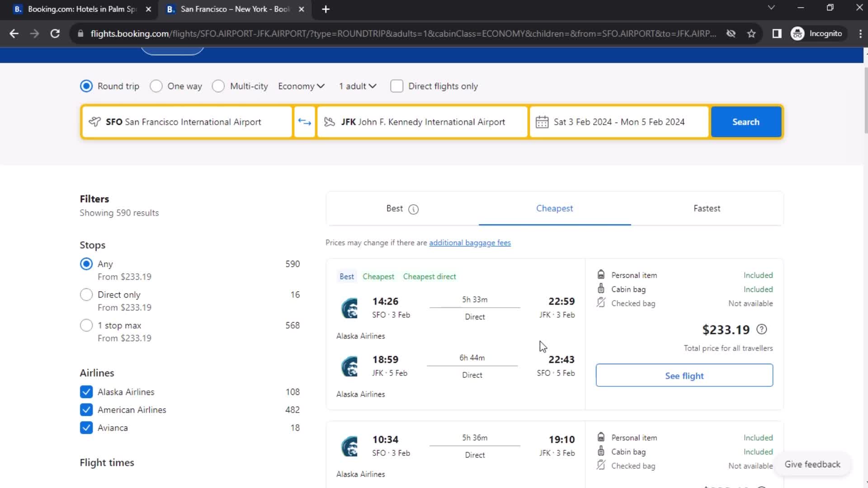Viewport: 868px width, 488px height.
Task: Expand the Economy class dropdown
Action: click(301, 86)
